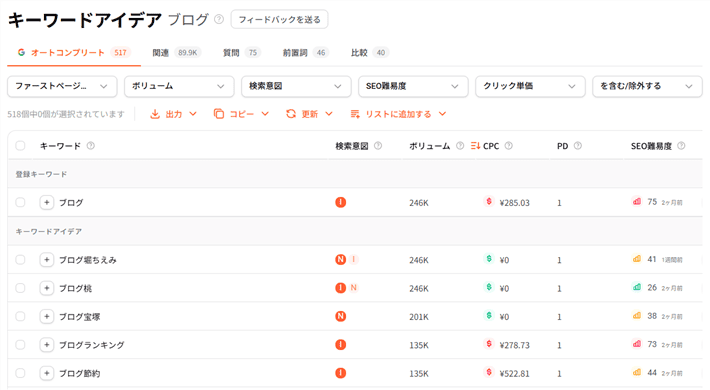Image resolution: width=710 pixels, height=390 pixels.
Task: Check the ブログ桃 row checkbox
Action: click(x=20, y=288)
